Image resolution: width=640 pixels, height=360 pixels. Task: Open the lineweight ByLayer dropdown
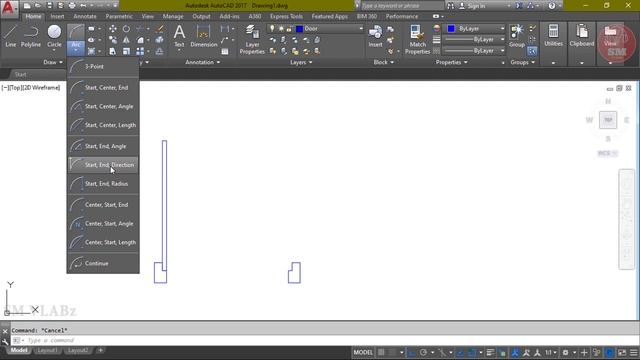[474, 40]
